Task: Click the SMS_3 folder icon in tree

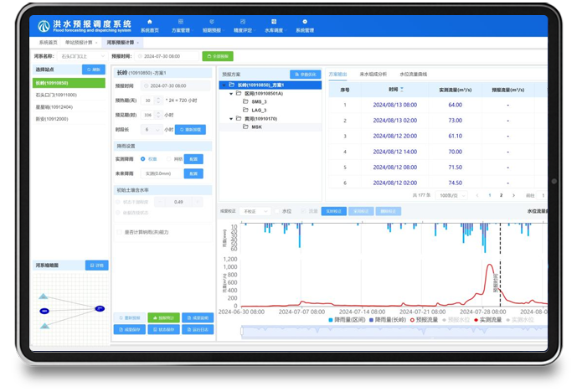Action: point(245,101)
